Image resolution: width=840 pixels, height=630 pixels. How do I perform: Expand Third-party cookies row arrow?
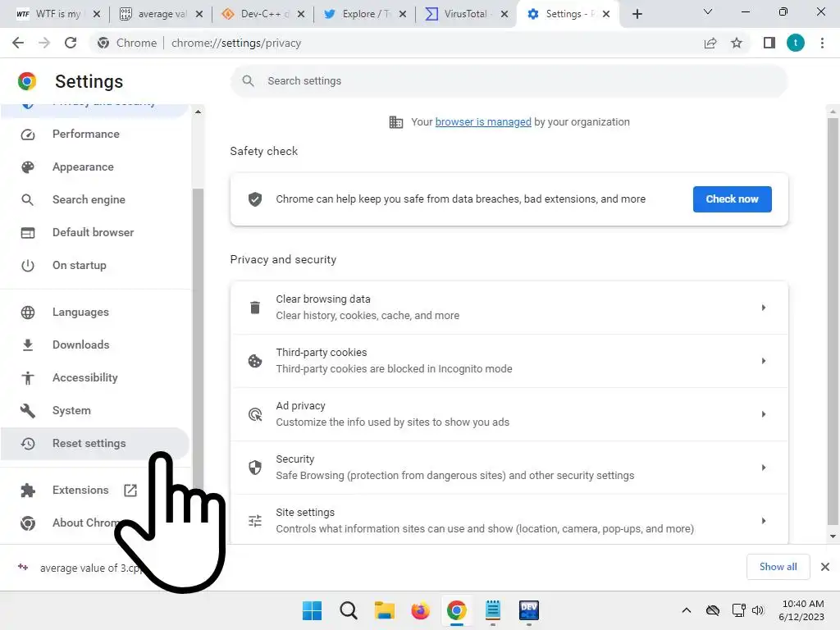[764, 361]
